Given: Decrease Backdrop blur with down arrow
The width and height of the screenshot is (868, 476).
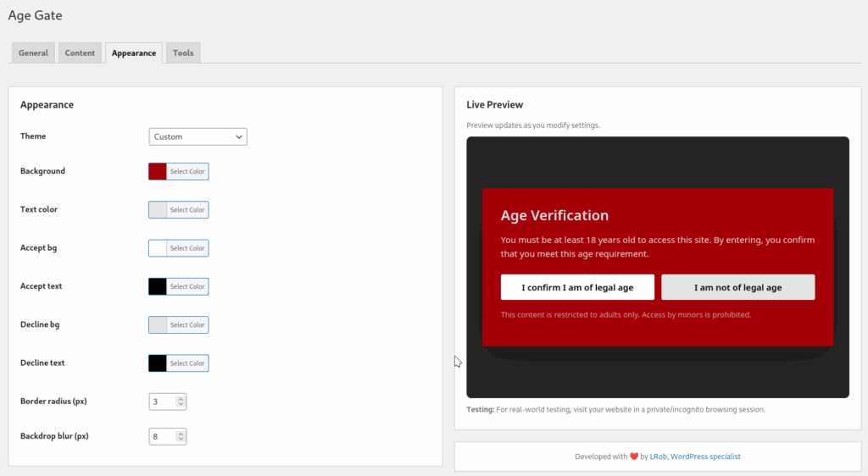Looking at the screenshot, I should (x=181, y=440).
